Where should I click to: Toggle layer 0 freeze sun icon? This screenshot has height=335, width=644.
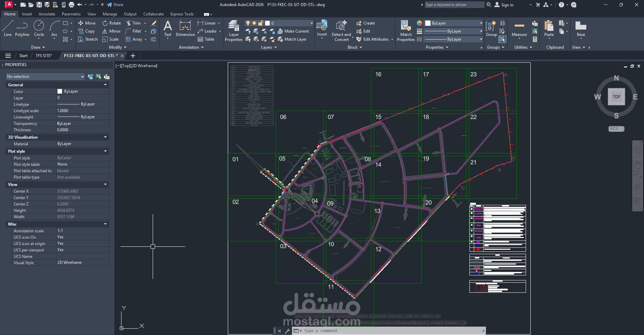pyautogui.click(x=254, y=23)
